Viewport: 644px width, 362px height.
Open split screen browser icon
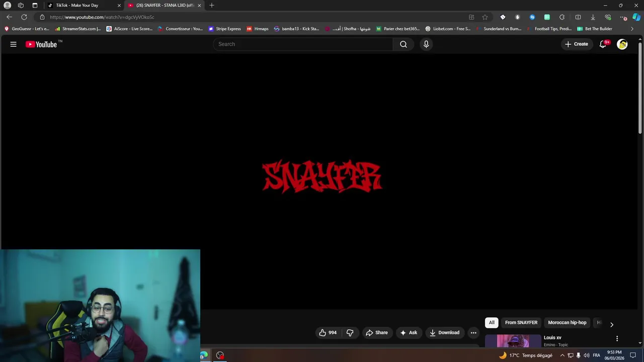[578, 17]
